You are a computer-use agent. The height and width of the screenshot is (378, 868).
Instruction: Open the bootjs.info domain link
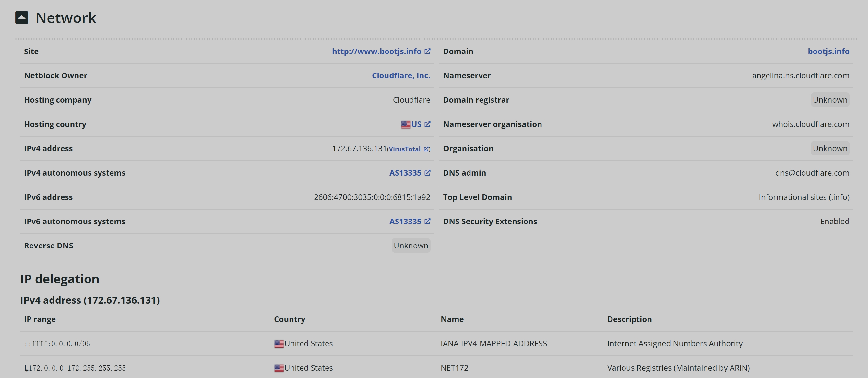(828, 51)
